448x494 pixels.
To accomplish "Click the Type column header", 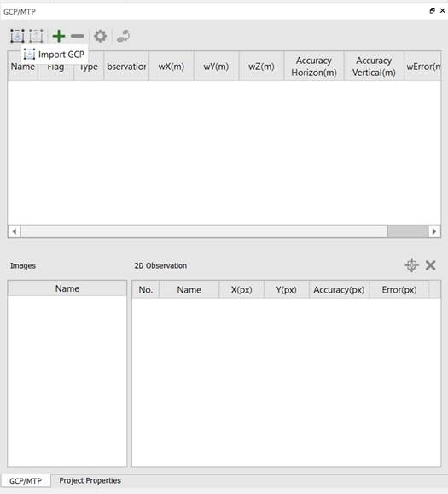I will 89,67.
